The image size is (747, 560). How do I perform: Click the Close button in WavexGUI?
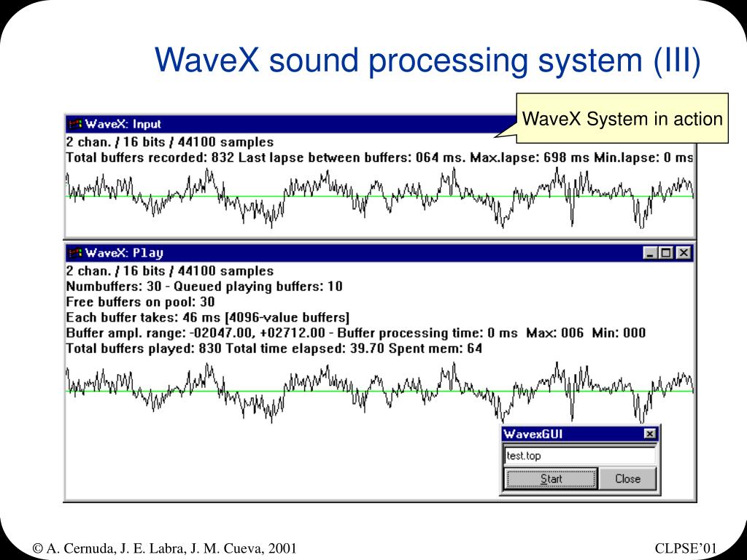click(627, 478)
